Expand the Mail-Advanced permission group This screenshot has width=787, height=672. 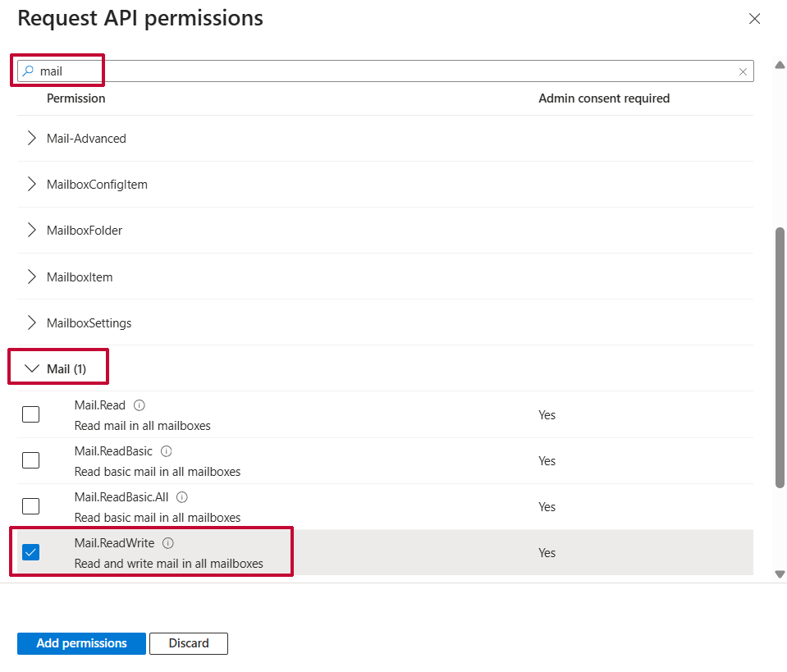[x=32, y=139]
